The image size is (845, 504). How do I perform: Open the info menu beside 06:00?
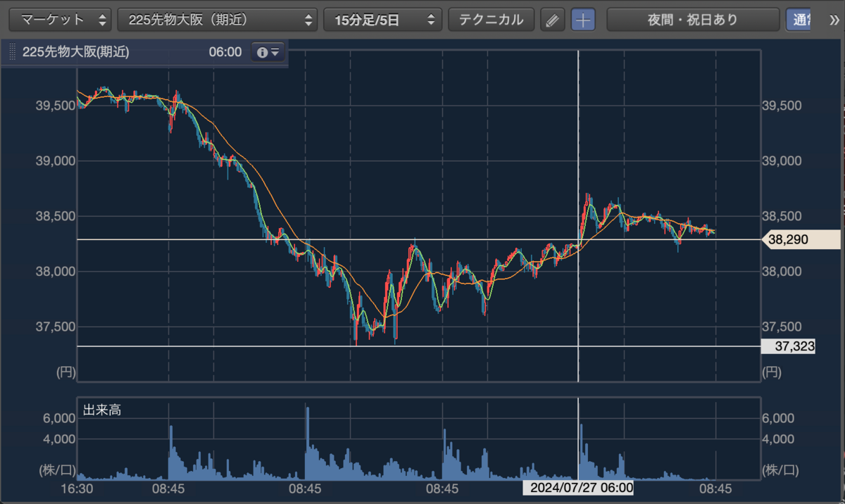click(x=268, y=52)
